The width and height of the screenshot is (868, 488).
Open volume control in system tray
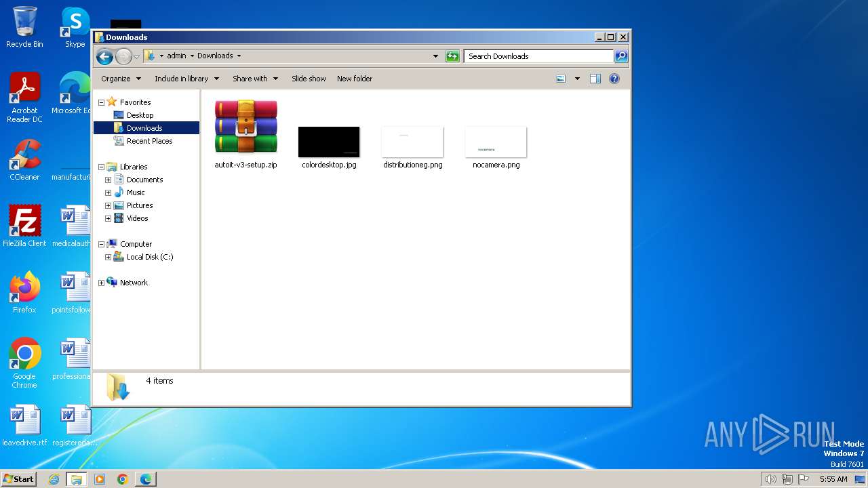(770, 479)
